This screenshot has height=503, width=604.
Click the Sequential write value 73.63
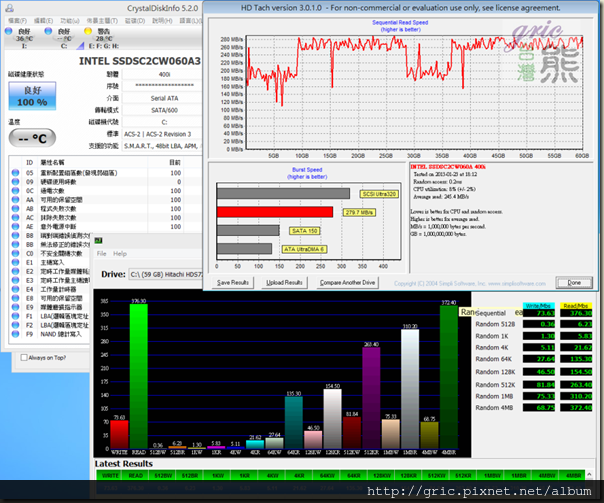coord(539,313)
